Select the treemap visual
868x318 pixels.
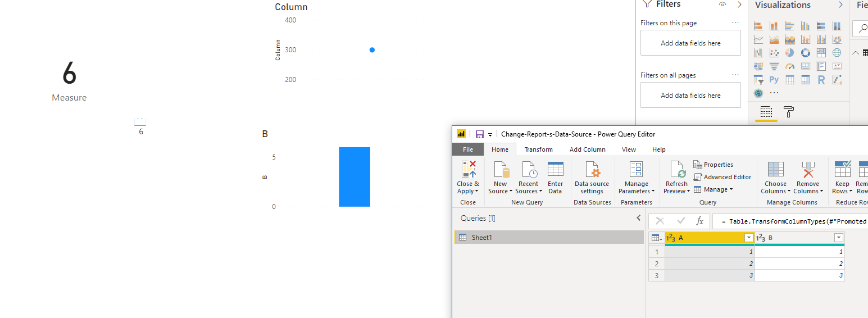tap(821, 53)
